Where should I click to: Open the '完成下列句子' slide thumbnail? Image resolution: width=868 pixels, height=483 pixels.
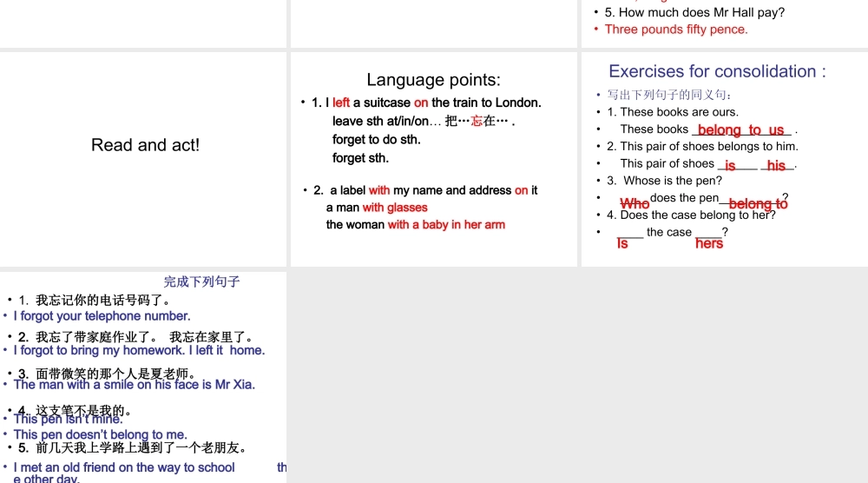click(143, 377)
